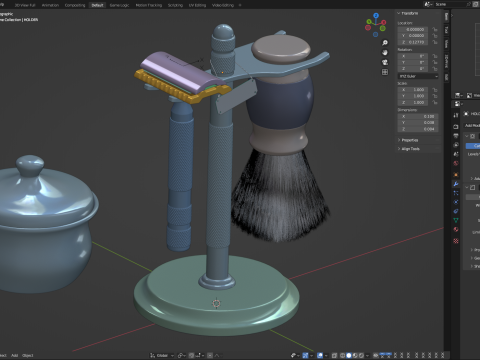The image size is (480, 360).
Task: Switch to the Compositing workspace tab
Action: pos(75,5)
